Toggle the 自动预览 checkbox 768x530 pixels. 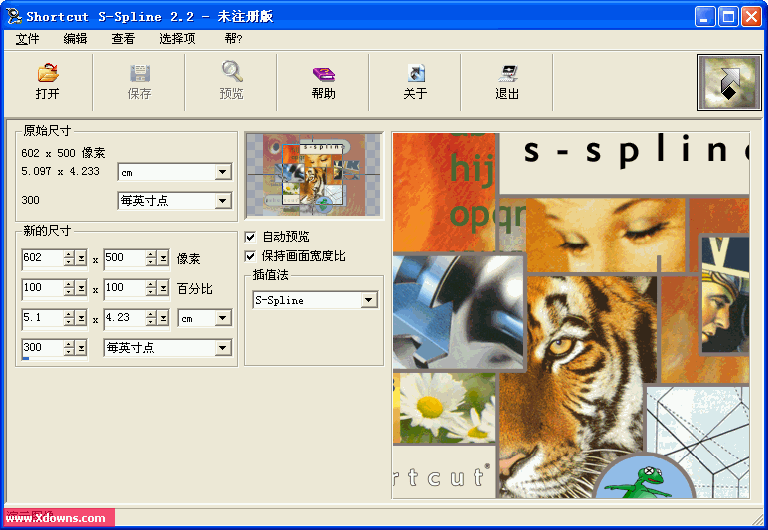[250, 237]
